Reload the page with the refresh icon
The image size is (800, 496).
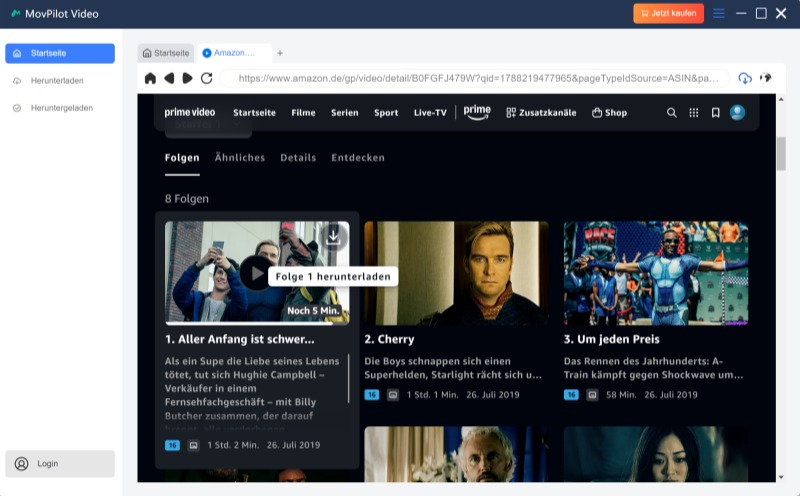coord(206,78)
